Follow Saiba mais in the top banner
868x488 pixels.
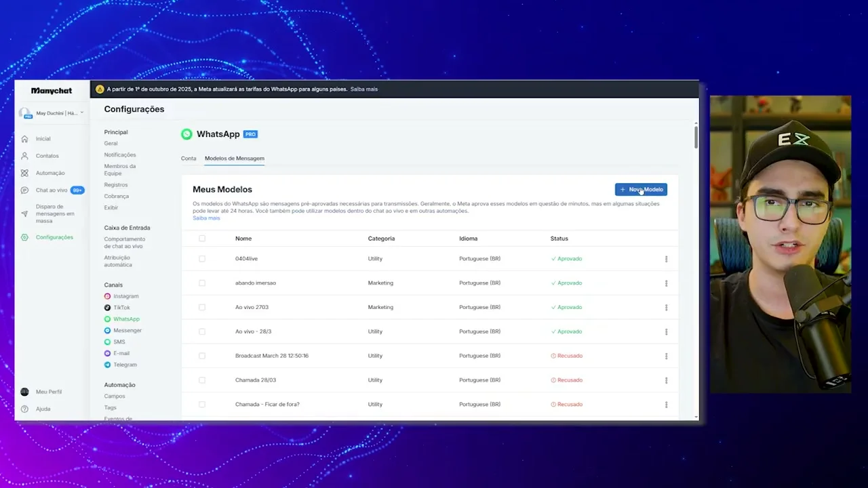click(x=364, y=89)
